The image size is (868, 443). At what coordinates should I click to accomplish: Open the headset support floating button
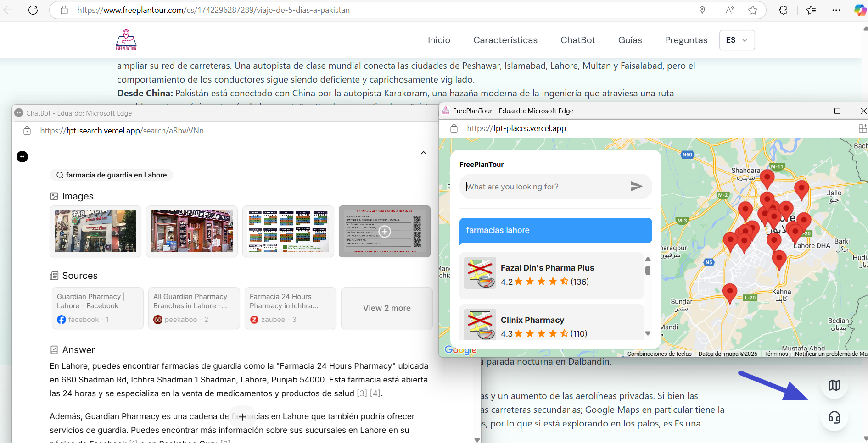tap(834, 417)
